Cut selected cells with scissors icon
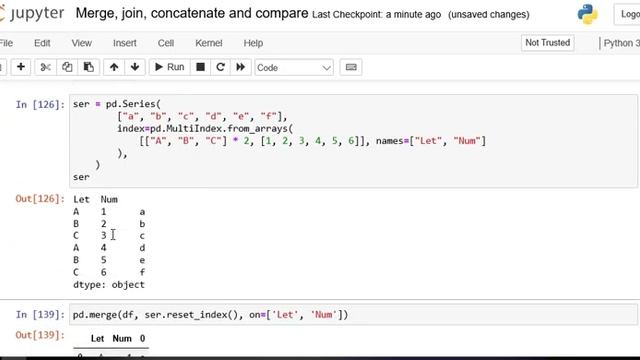The width and height of the screenshot is (640, 360). click(46, 67)
